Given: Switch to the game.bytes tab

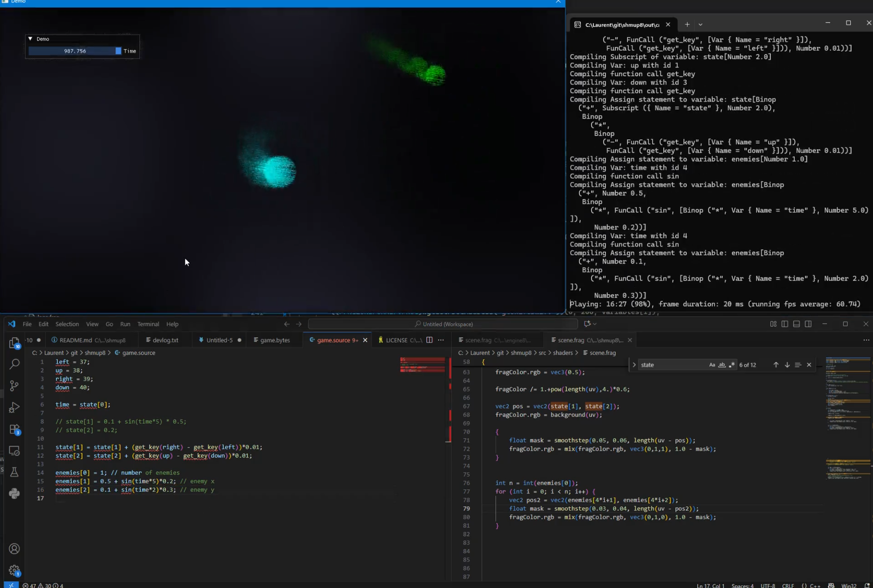Looking at the screenshot, I should (275, 340).
